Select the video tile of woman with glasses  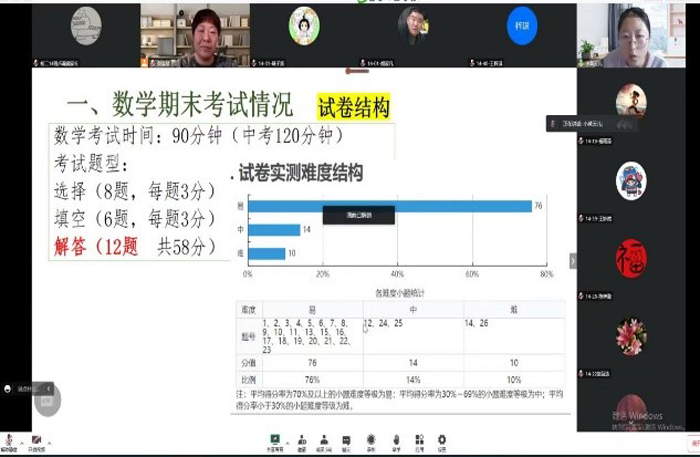[x=631, y=35]
